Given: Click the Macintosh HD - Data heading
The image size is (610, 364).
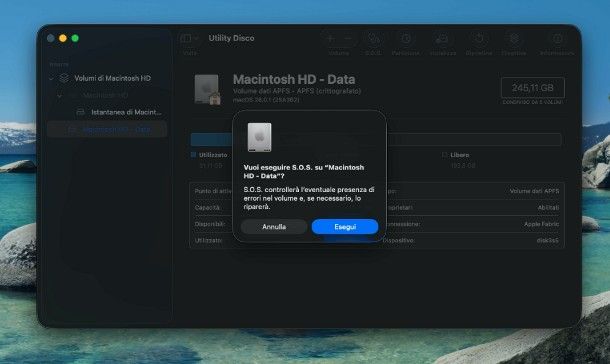Looking at the screenshot, I should [x=294, y=79].
